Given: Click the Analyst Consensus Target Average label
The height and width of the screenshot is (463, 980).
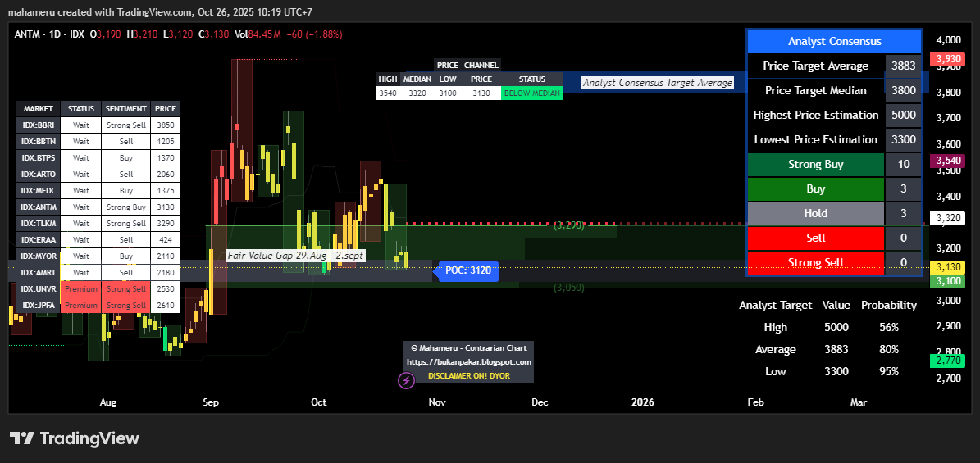Looking at the screenshot, I should (657, 83).
